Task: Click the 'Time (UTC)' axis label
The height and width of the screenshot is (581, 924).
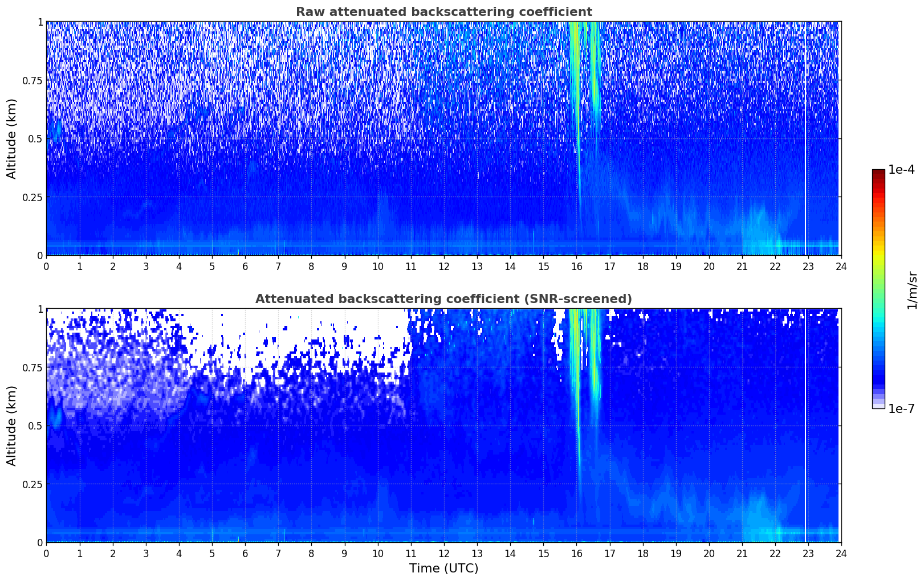Action: [x=443, y=568]
